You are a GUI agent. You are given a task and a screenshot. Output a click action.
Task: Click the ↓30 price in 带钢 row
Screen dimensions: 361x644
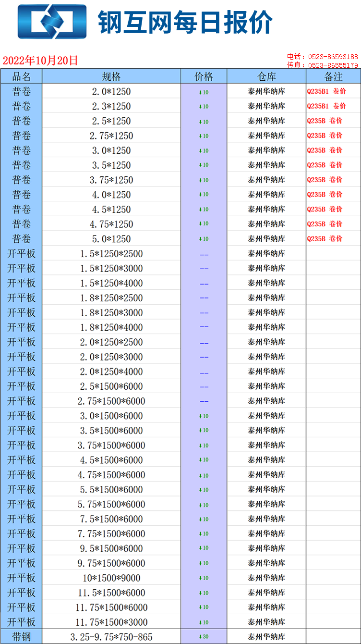(204, 637)
